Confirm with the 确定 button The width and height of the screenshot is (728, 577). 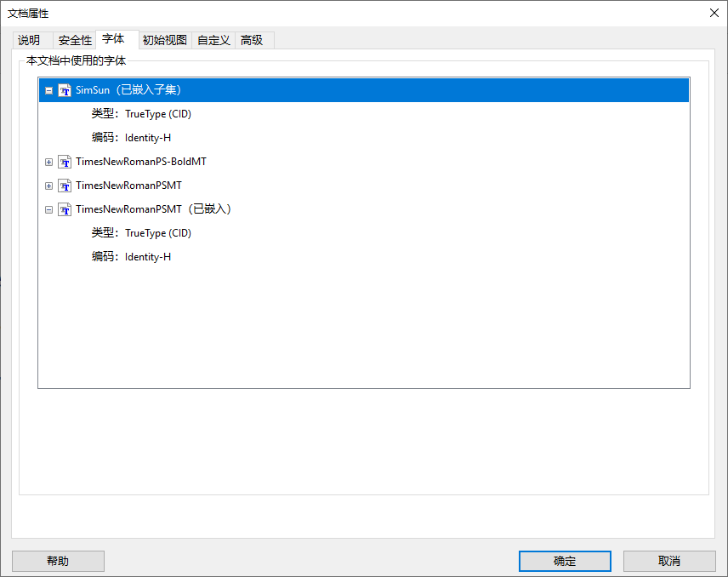point(564,561)
